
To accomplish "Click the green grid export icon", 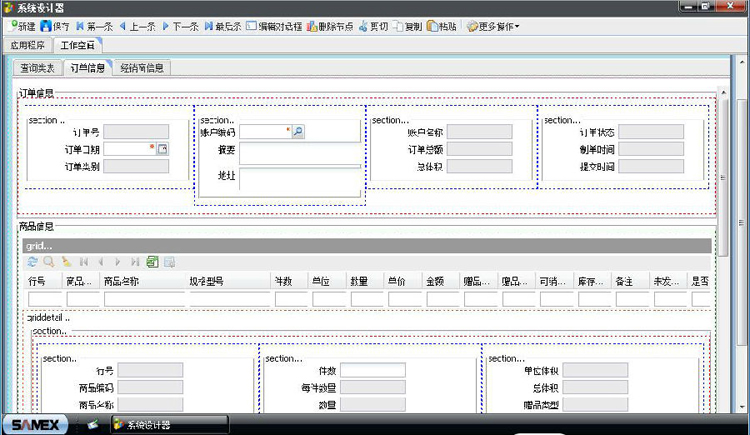I will pos(153,262).
